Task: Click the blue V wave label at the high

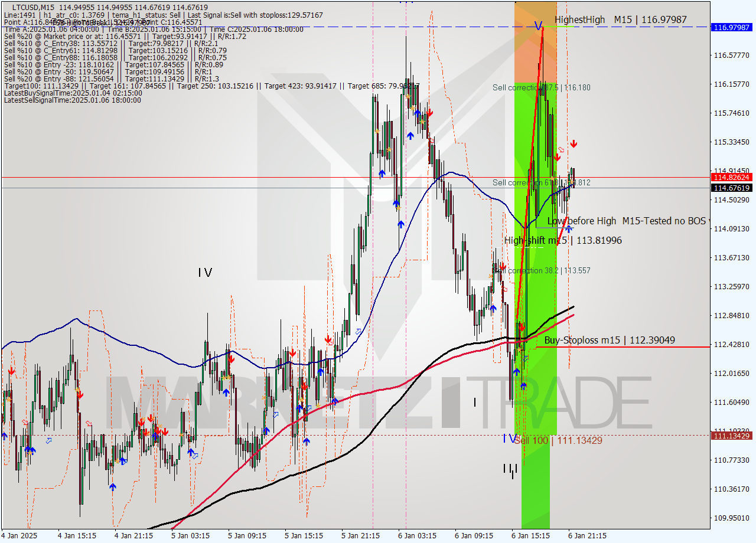Action: coord(538,26)
